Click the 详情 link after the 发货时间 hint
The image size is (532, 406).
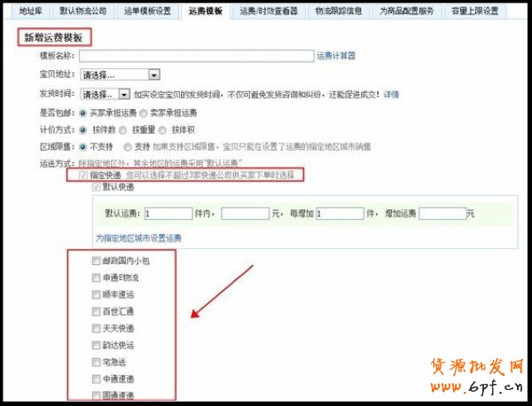click(x=390, y=94)
